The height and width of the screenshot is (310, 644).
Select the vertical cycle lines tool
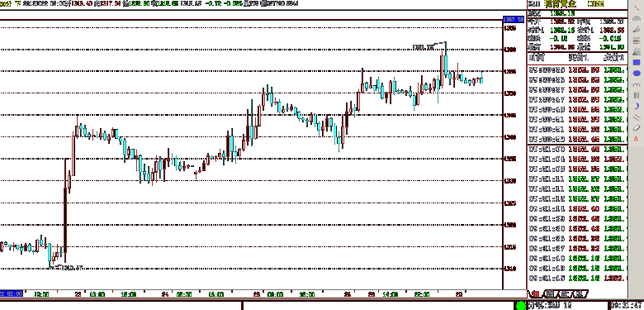(637, 95)
